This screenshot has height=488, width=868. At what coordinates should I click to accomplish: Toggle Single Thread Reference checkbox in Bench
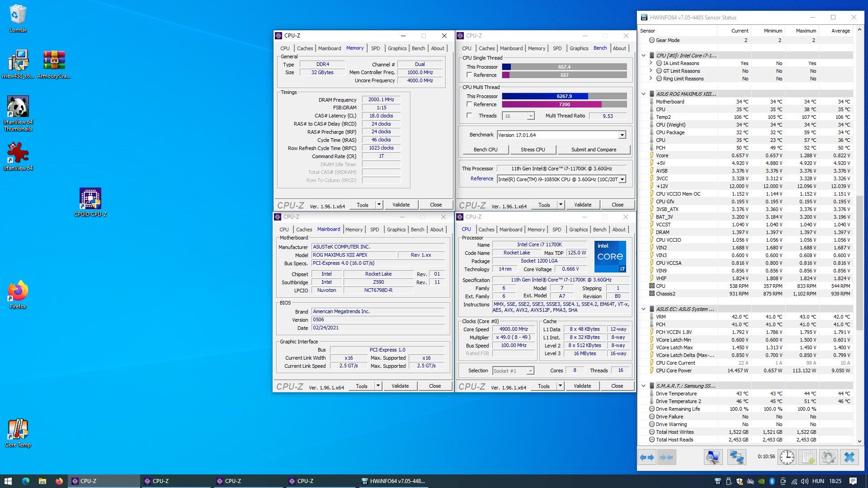[469, 75]
